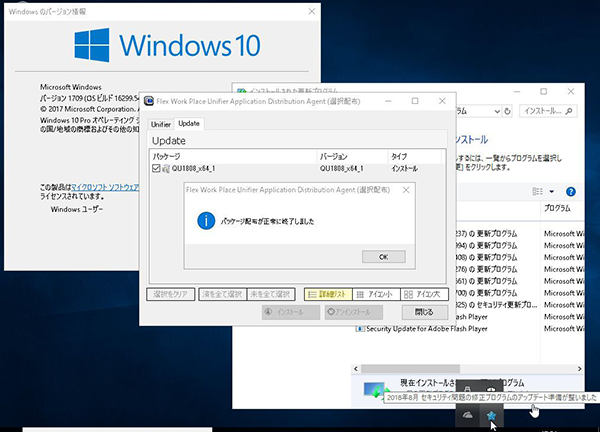Click the OneDrive cloud tray icon
600x432 pixels.
[468, 415]
